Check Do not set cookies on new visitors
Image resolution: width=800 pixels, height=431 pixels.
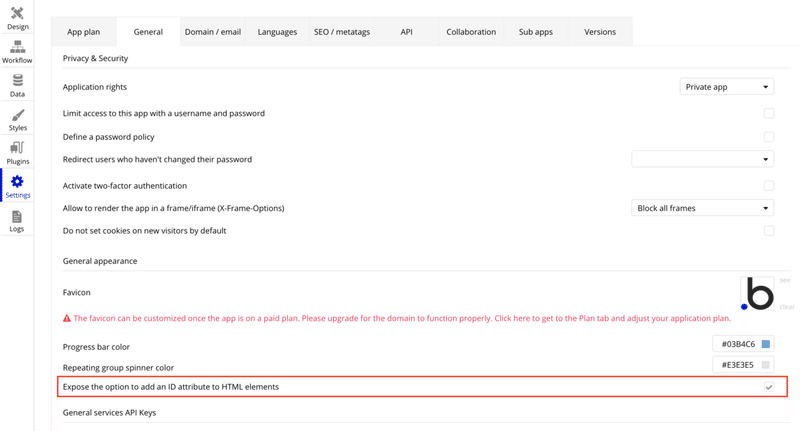[769, 231]
